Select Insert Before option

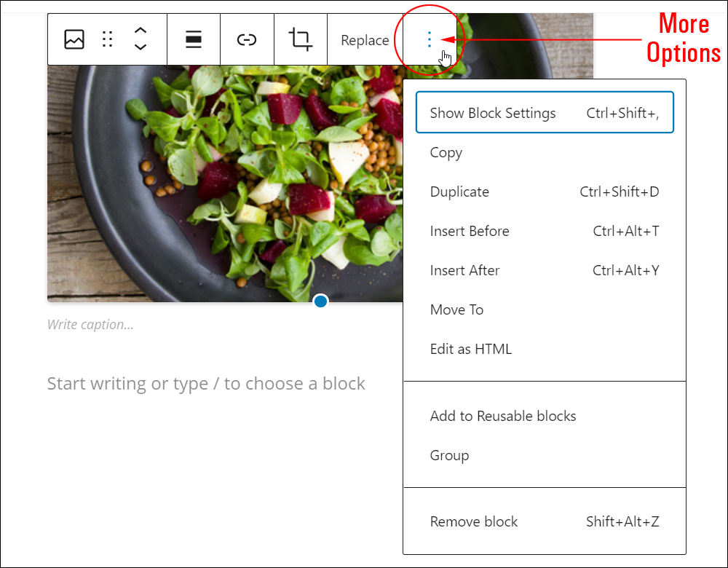[x=545, y=231]
